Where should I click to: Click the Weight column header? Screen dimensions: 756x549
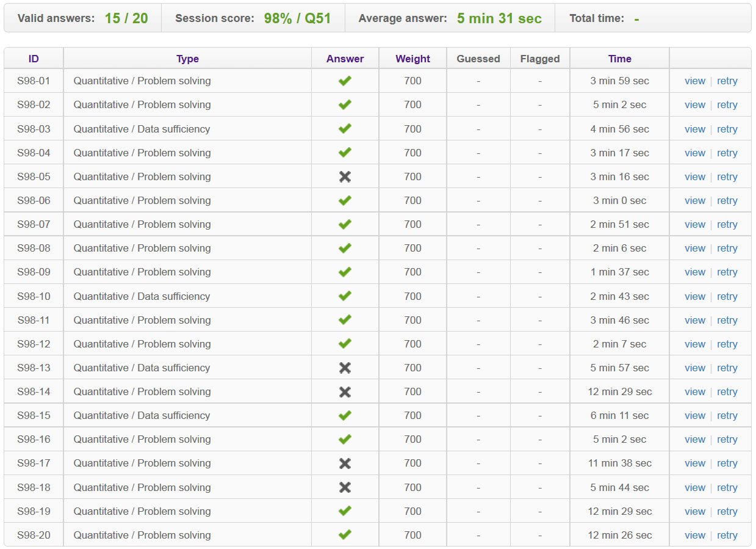click(412, 59)
